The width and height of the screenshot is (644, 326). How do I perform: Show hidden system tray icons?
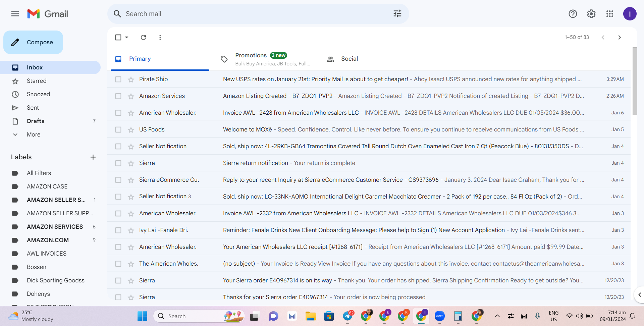click(497, 316)
